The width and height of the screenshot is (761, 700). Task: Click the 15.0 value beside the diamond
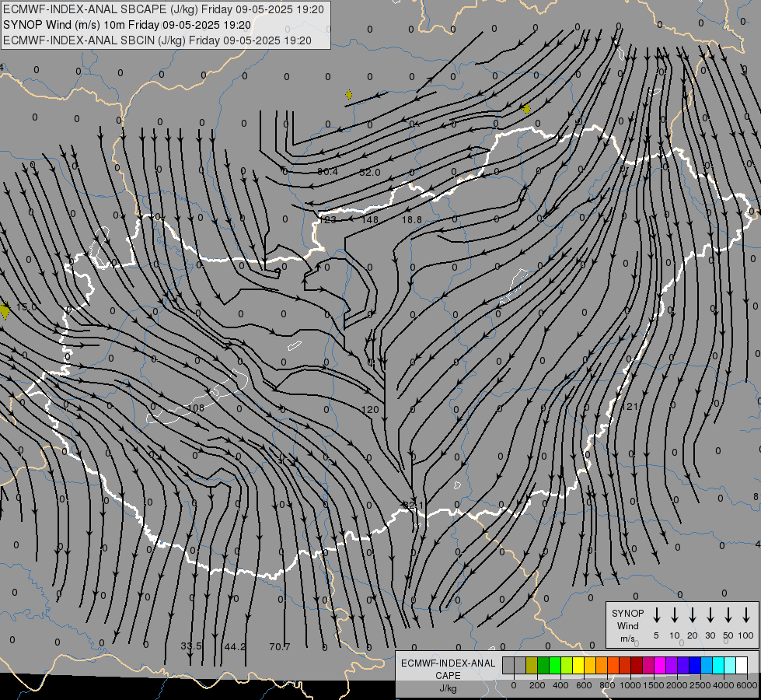[x=26, y=307]
